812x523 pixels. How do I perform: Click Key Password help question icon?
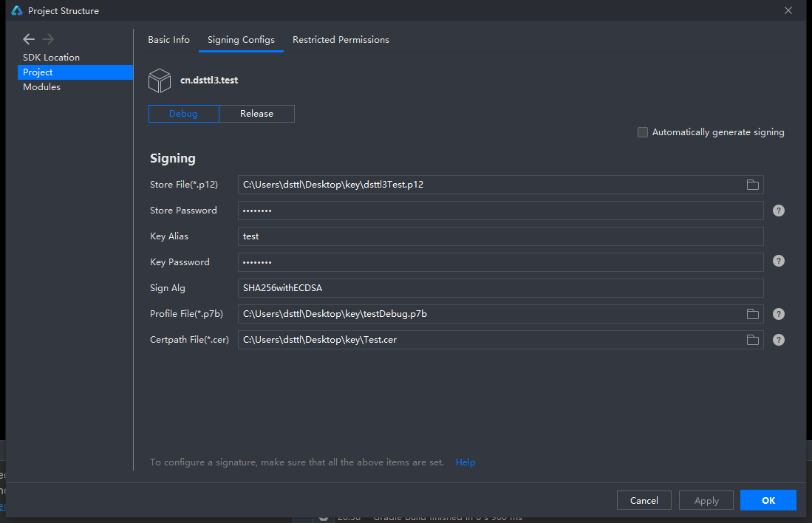tap(779, 261)
